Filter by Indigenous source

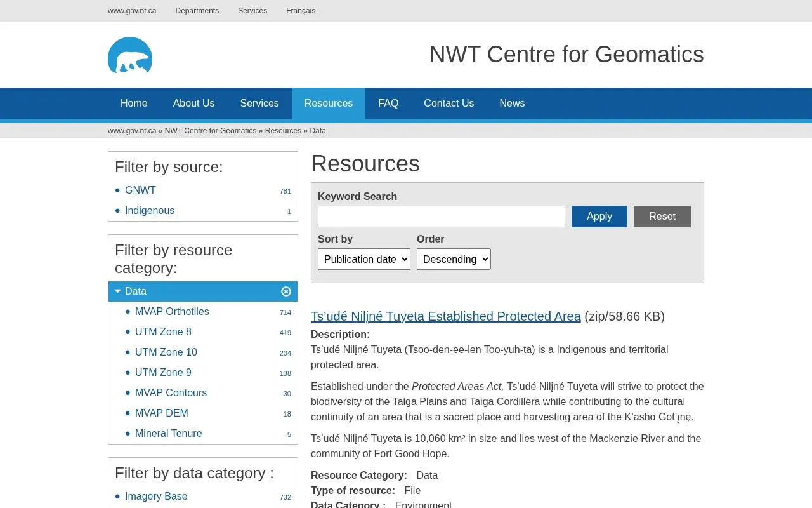coord(150,211)
